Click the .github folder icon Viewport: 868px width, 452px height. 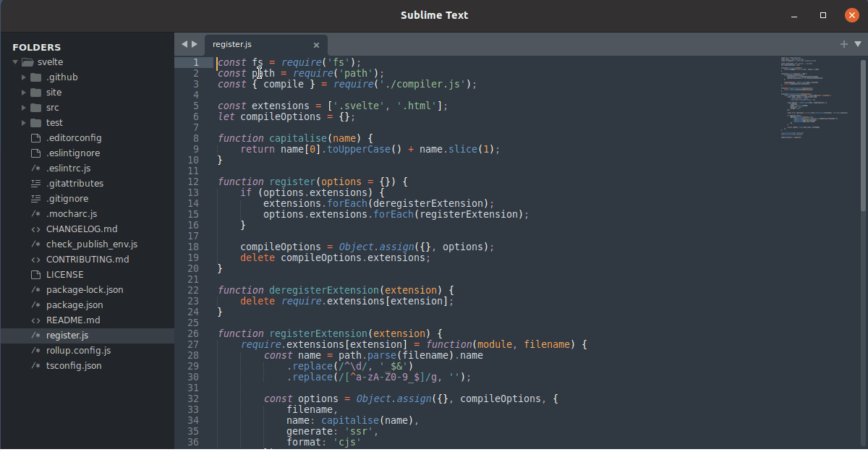(36, 77)
